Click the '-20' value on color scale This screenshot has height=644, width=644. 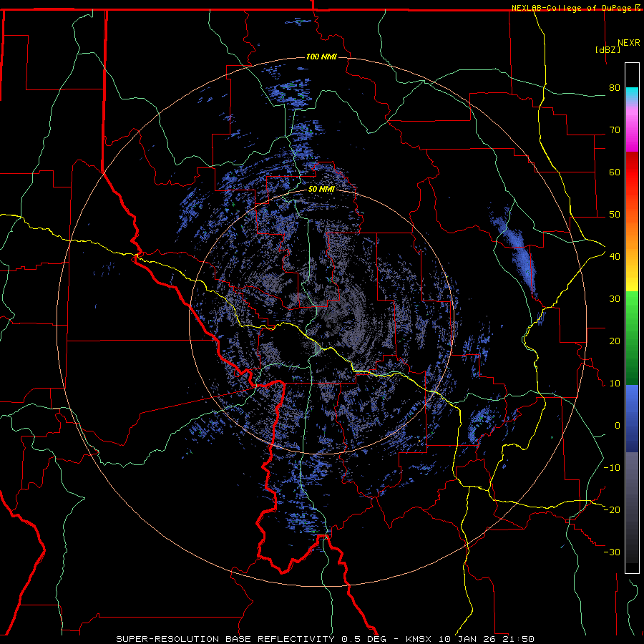click(x=612, y=509)
